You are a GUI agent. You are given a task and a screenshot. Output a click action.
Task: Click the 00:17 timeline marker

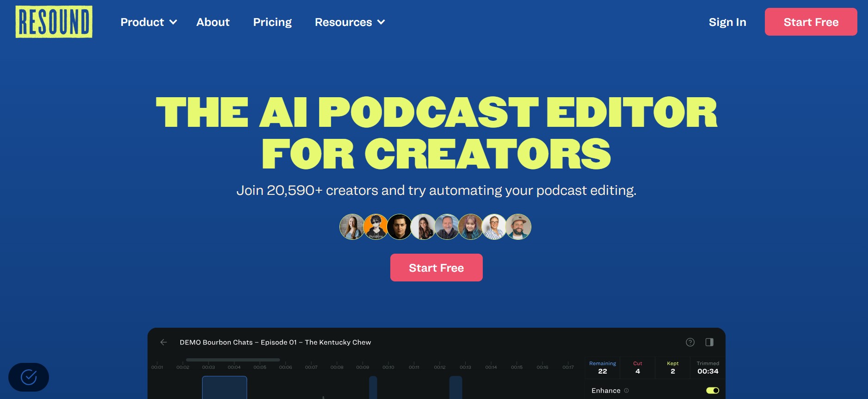(568, 367)
